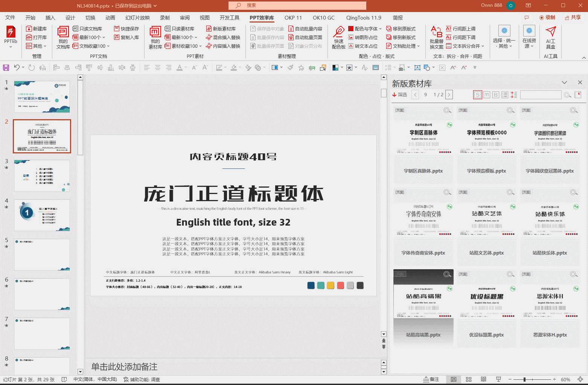Toggle 备注 notes pane in status bar
Image resolution: width=588 pixels, height=385 pixels.
point(431,379)
